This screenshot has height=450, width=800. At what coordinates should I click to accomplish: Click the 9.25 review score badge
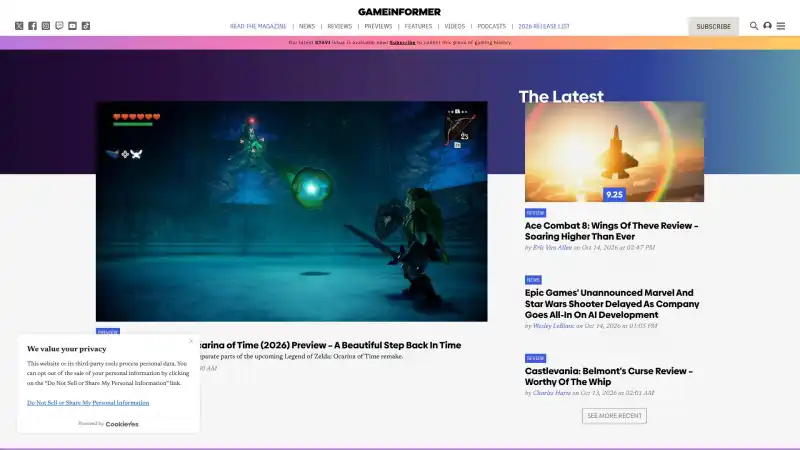coord(614,194)
